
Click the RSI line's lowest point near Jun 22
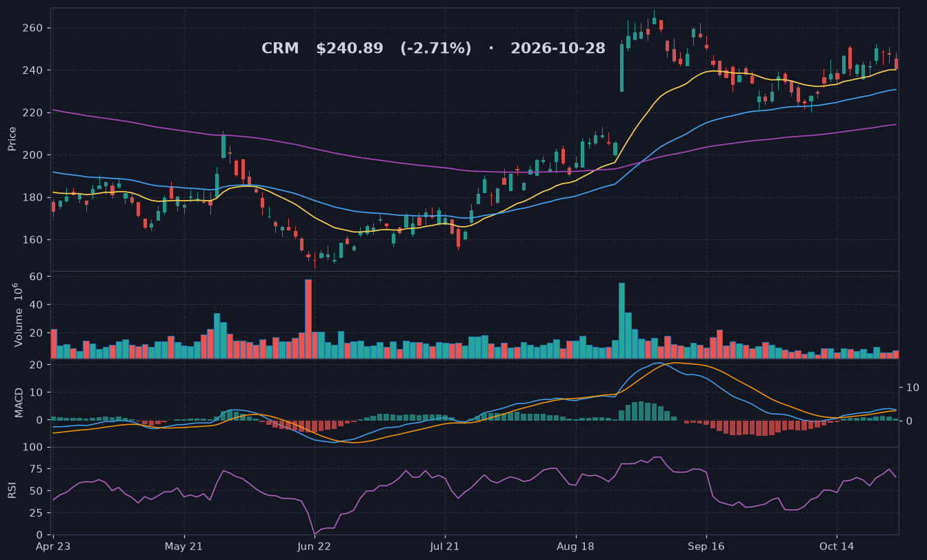coord(315,534)
